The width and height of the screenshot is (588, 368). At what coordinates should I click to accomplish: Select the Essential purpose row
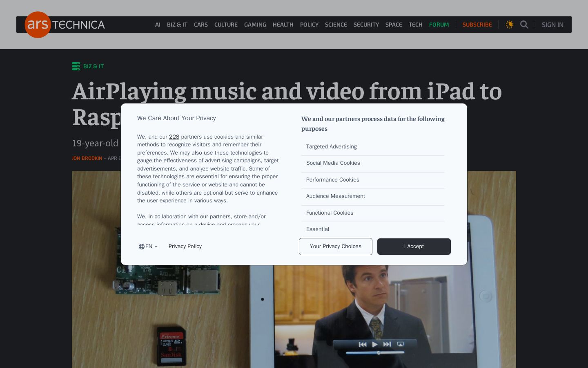(373, 229)
